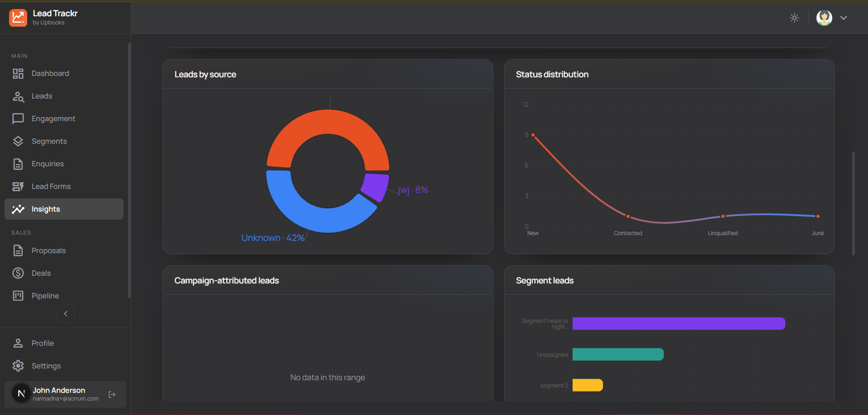Open the user account dropdown arrow
This screenshot has width=868, height=415.
tap(843, 18)
